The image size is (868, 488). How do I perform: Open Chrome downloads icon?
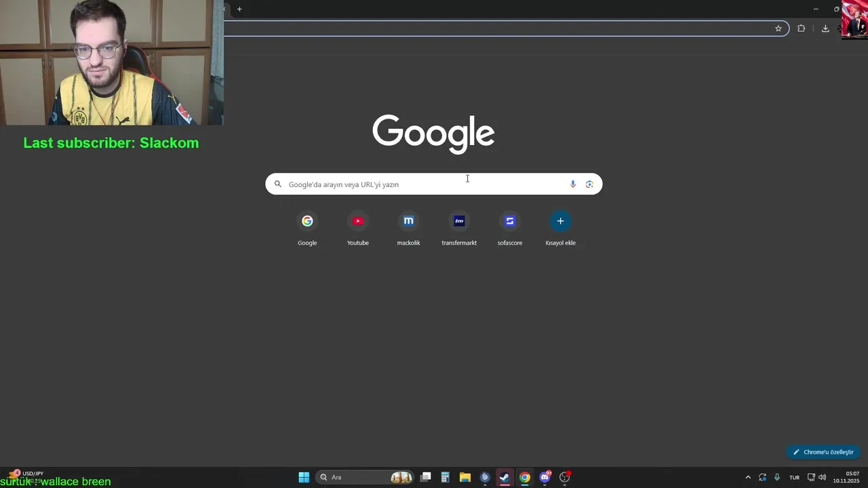825,28
